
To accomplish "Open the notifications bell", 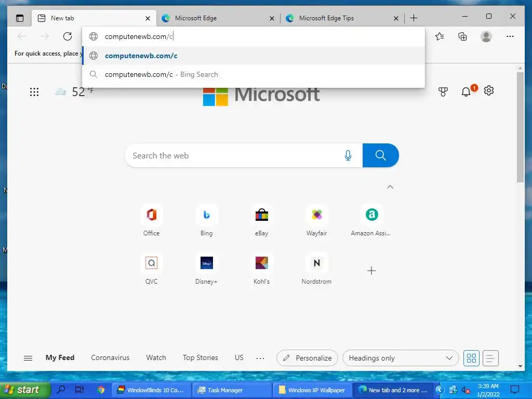I will (466, 91).
